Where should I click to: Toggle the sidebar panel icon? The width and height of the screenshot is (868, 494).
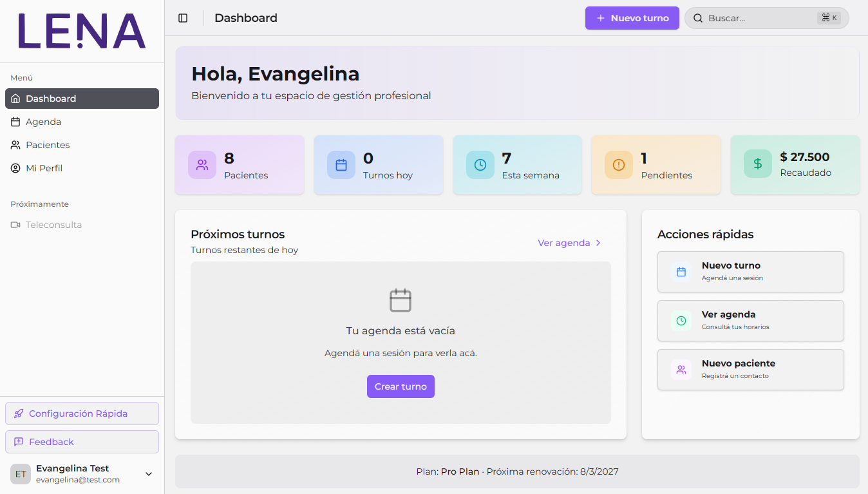coord(183,18)
